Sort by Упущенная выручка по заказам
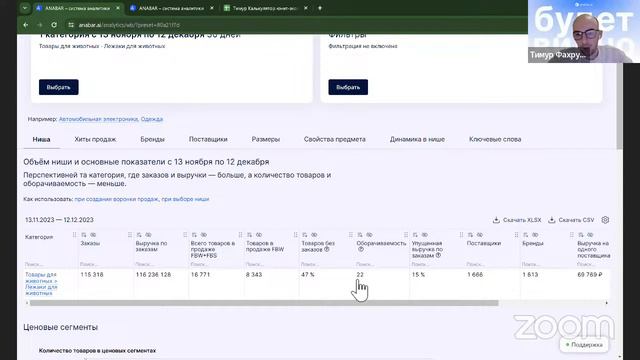Screen dimensions: 640x360 pyautogui.click(x=415, y=235)
